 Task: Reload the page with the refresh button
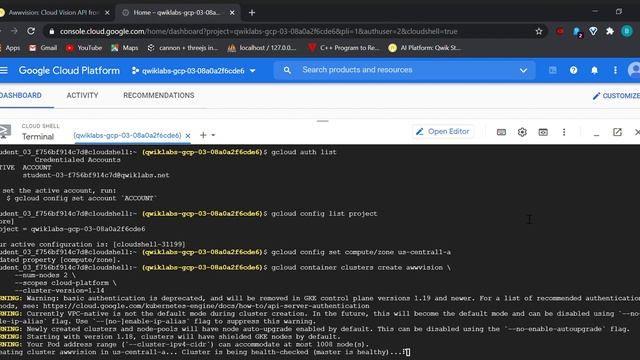point(31,31)
